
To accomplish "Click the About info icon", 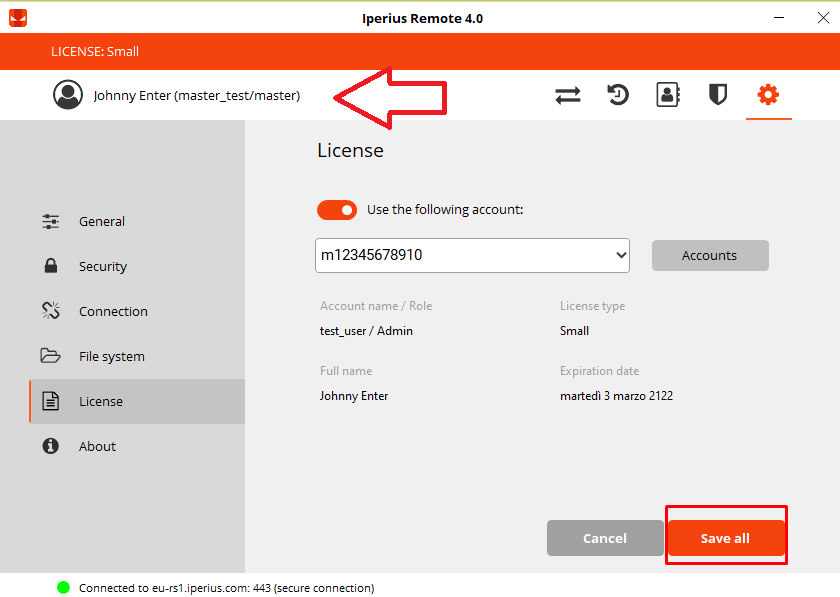I will (50, 446).
